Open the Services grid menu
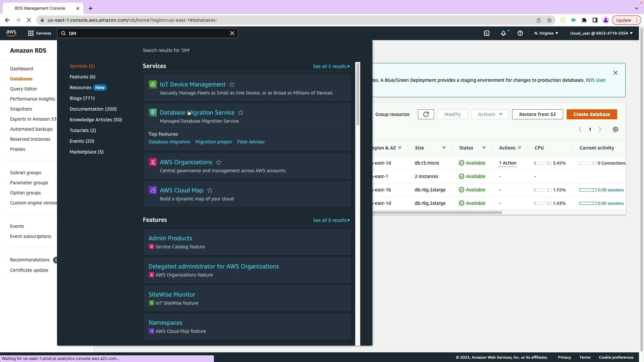The height and width of the screenshot is (362, 644). pos(39,33)
